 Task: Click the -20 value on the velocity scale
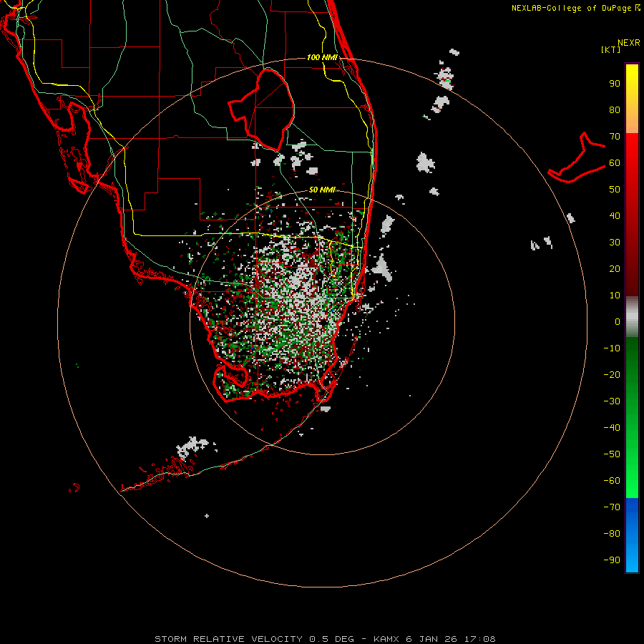[x=612, y=374]
